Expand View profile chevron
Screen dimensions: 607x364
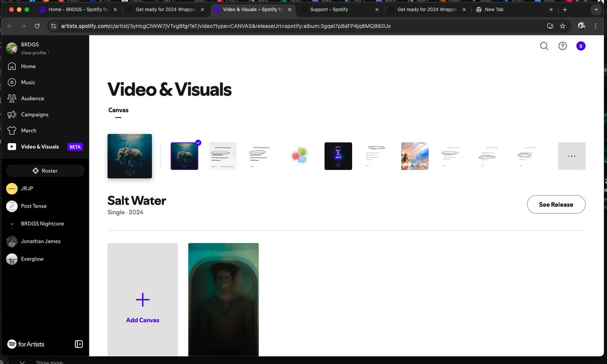click(49, 53)
